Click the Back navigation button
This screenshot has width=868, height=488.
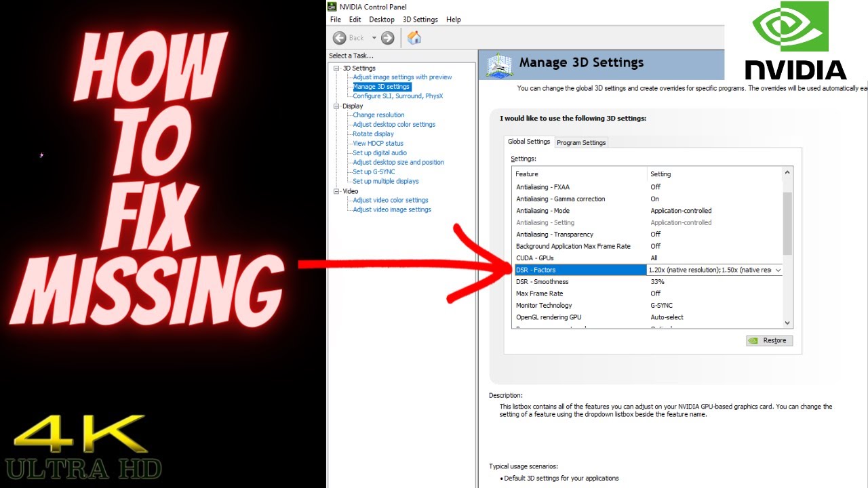click(x=349, y=38)
